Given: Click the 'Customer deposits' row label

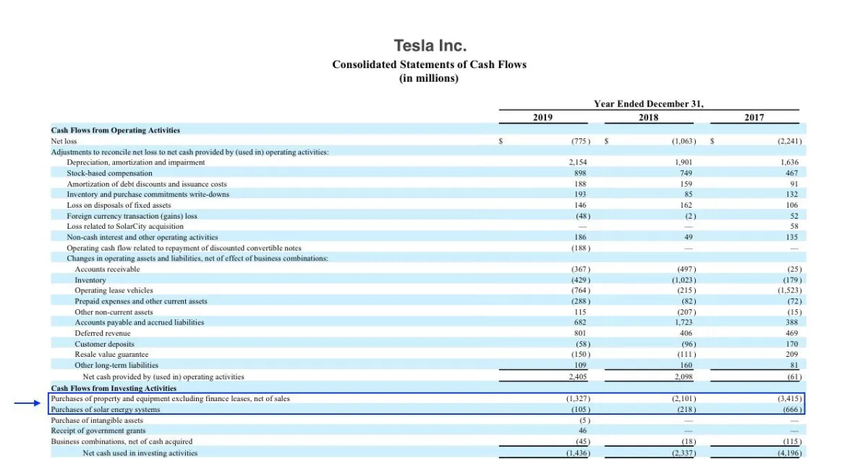Looking at the screenshot, I should click(104, 344).
